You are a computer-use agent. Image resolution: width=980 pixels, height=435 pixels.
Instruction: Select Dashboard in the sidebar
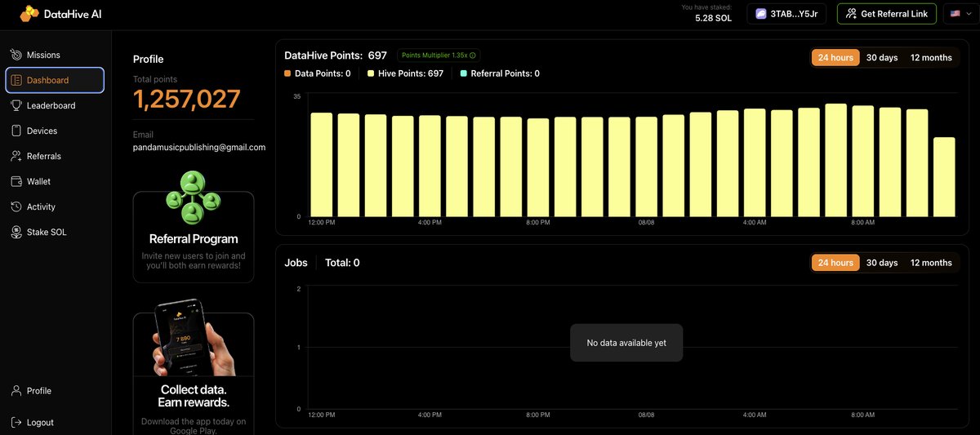[x=55, y=80]
